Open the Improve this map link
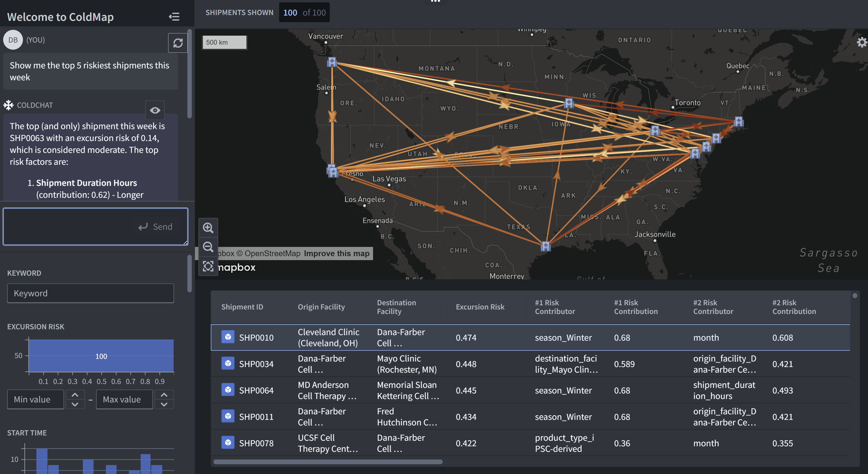The image size is (868, 474). point(336,253)
